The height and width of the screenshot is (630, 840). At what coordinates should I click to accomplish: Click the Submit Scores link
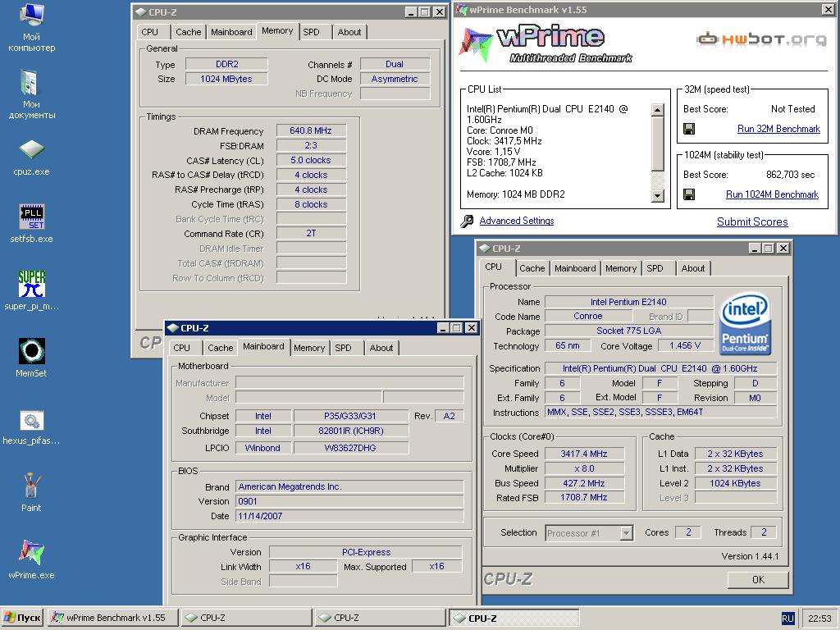pos(752,221)
